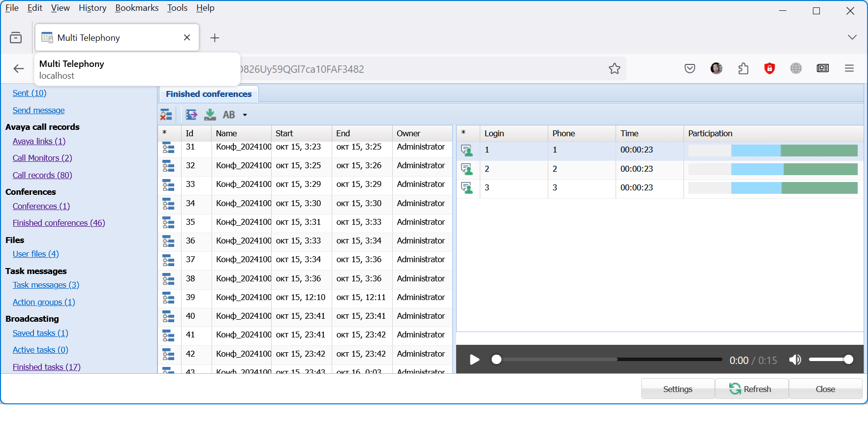
Task: Open the dropdown arrow beside AB
Action: click(245, 115)
